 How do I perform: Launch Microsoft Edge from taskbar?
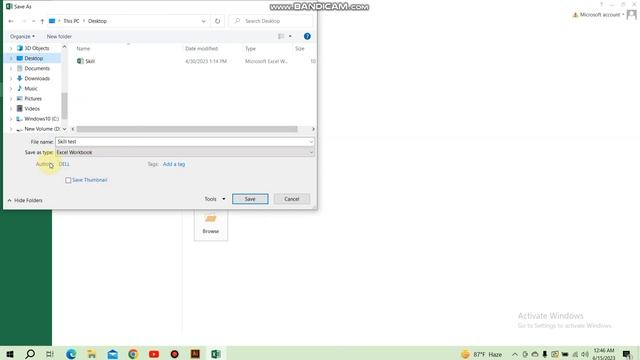tap(71, 354)
